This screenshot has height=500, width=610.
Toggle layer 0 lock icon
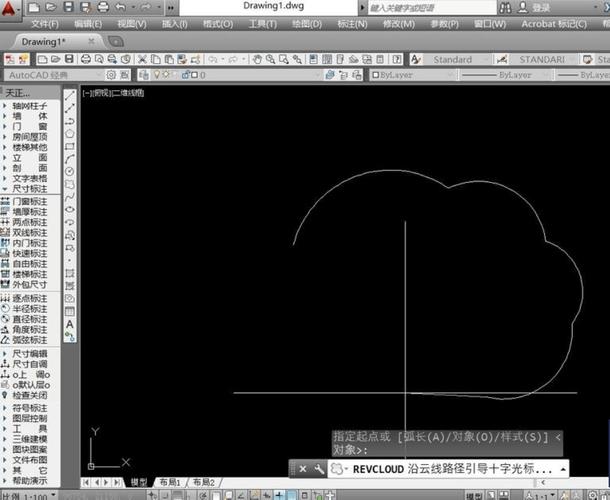(x=185, y=74)
